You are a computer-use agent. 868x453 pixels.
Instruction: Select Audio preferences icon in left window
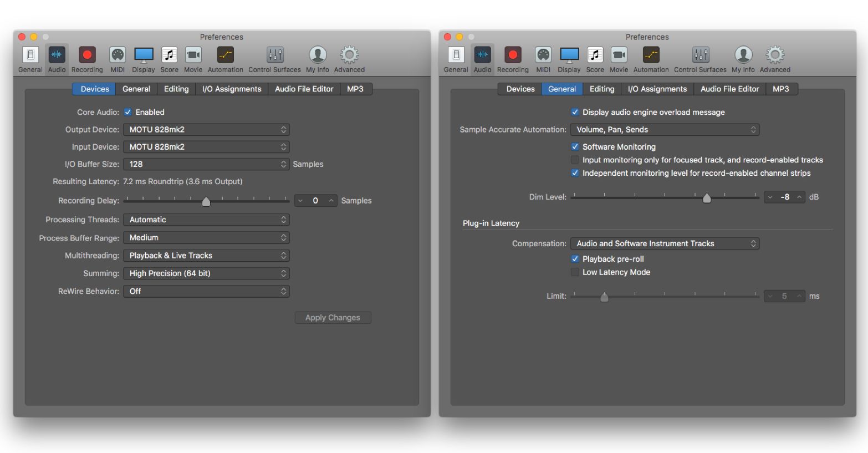click(x=57, y=55)
